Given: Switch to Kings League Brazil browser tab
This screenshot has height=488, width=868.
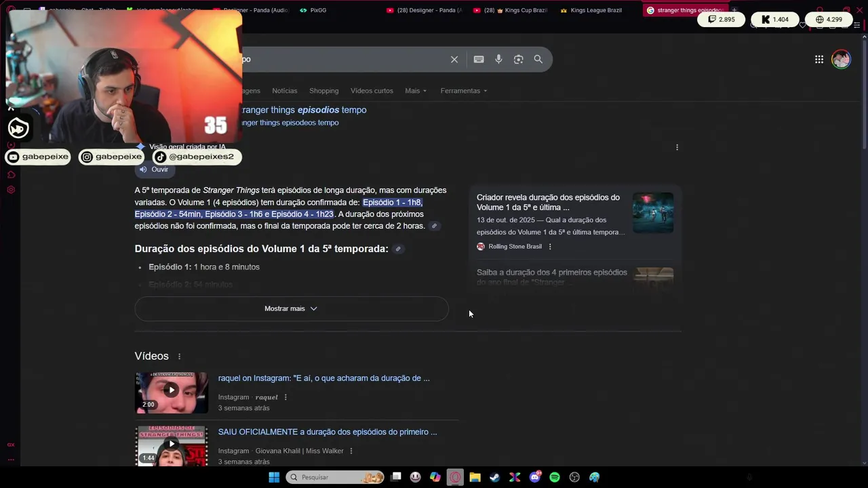Looking at the screenshot, I should (590, 10).
